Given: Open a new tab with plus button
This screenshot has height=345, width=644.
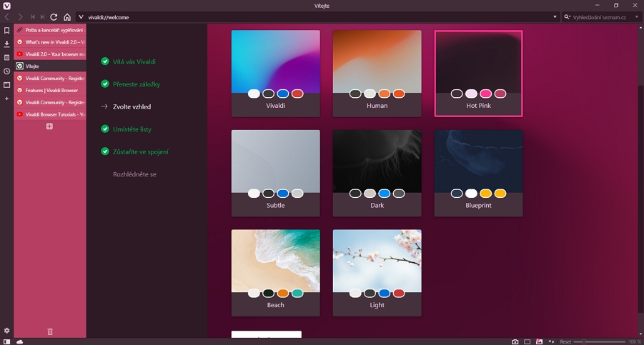Looking at the screenshot, I should tap(49, 126).
